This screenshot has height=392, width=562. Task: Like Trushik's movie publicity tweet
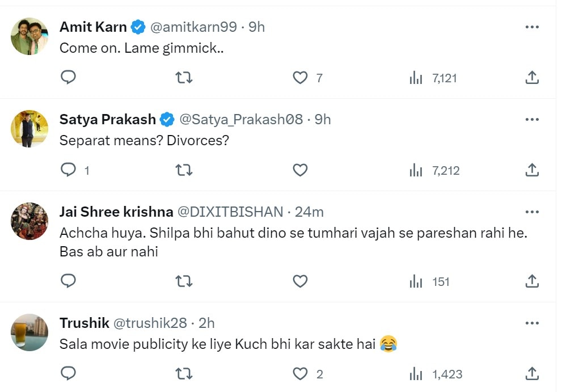pos(301,374)
